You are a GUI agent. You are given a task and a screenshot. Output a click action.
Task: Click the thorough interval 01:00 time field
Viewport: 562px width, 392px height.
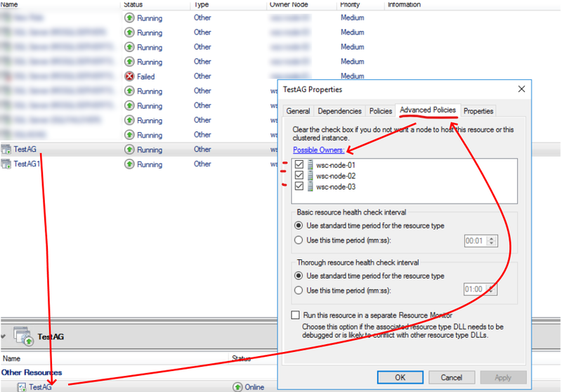[475, 289]
